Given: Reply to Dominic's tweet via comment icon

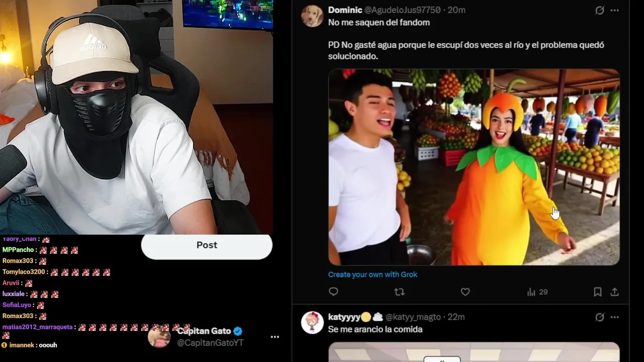Looking at the screenshot, I should pos(333,292).
